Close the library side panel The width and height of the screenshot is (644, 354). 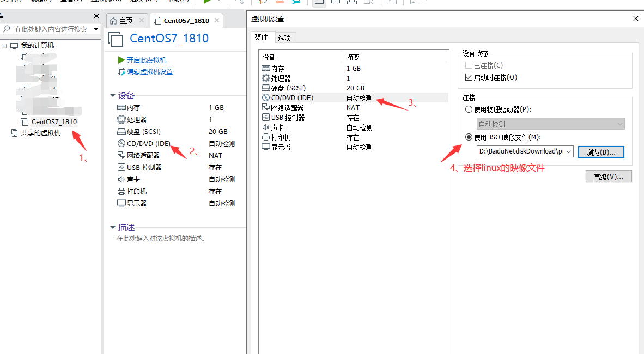tap(96, 16)
